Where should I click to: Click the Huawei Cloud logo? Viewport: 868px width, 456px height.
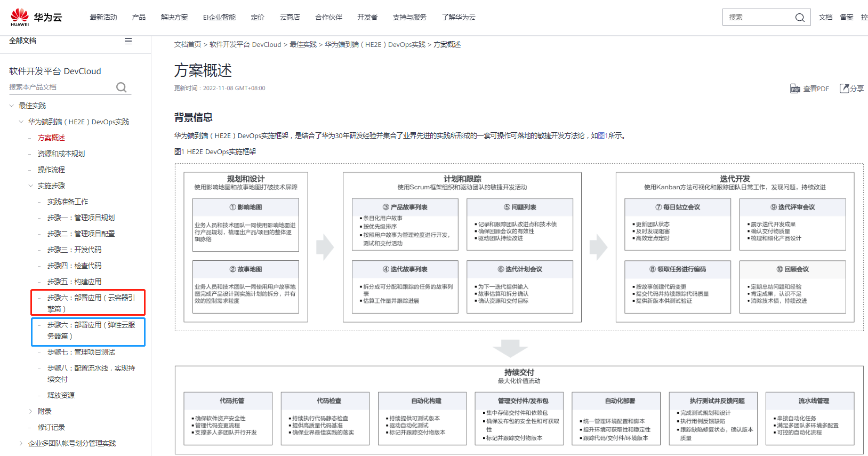pos(36,17)
